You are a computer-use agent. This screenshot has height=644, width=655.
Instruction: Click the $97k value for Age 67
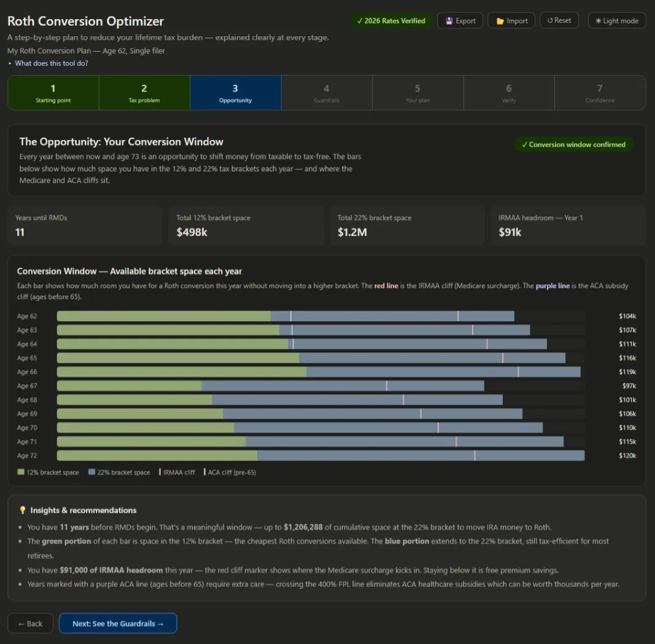[x=629, y=386]
